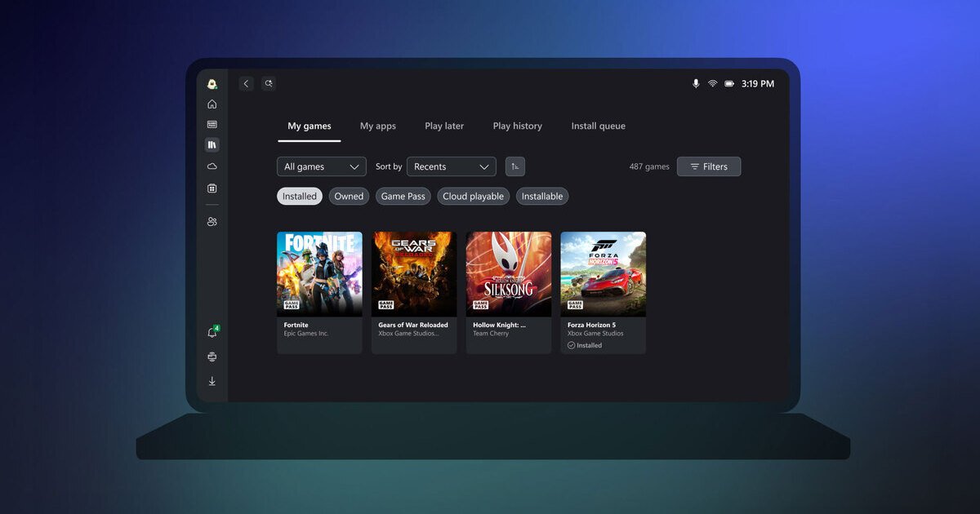Viewport: 980px width, 514px height.
Task: Open the Library section in the sidebar
Action: click(212, 144)
